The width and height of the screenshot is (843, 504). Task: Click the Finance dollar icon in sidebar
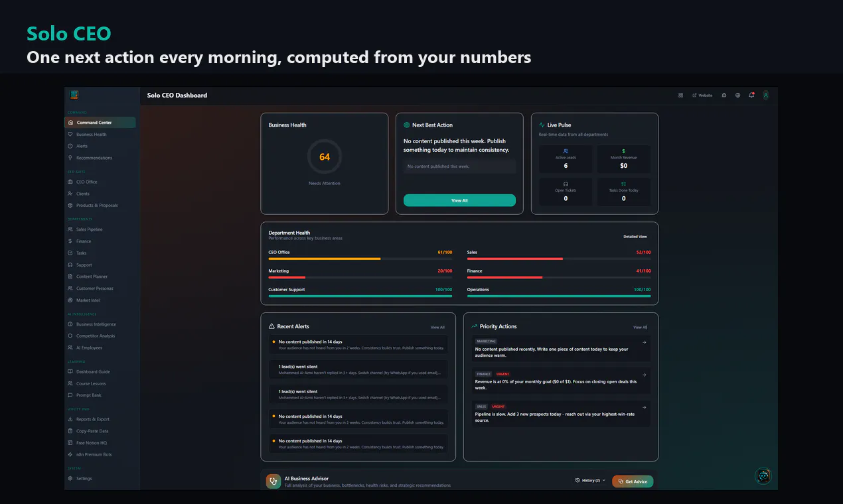click(x=70, y=241)
